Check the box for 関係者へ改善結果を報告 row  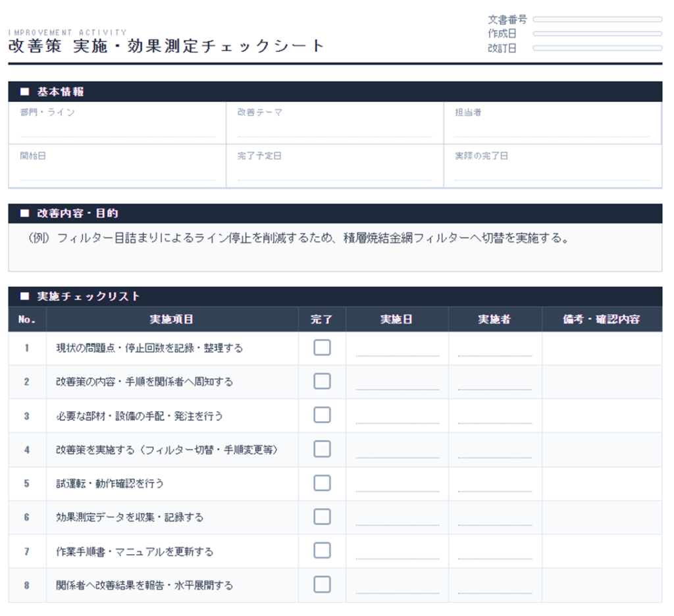pos(322,584)
